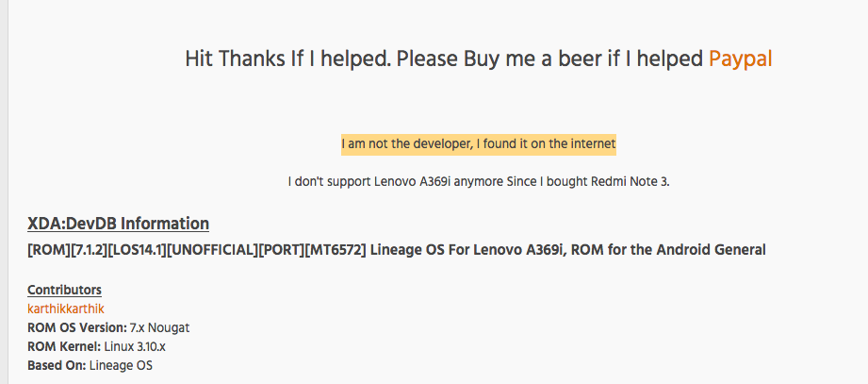
Task: Open the orange Paypal donation link
Action: coord(740,58)
